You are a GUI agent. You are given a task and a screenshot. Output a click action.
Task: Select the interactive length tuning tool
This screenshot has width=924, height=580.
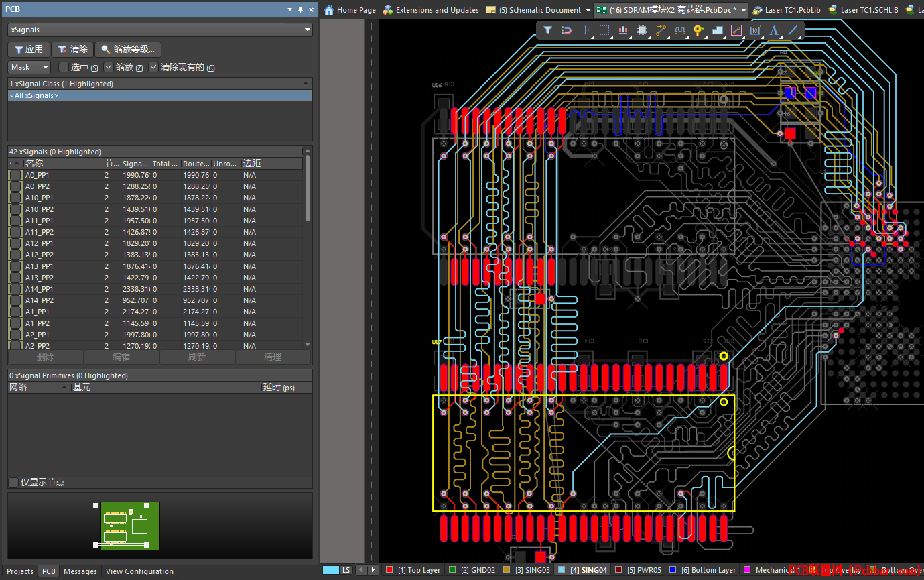click(x=680, y=30)
